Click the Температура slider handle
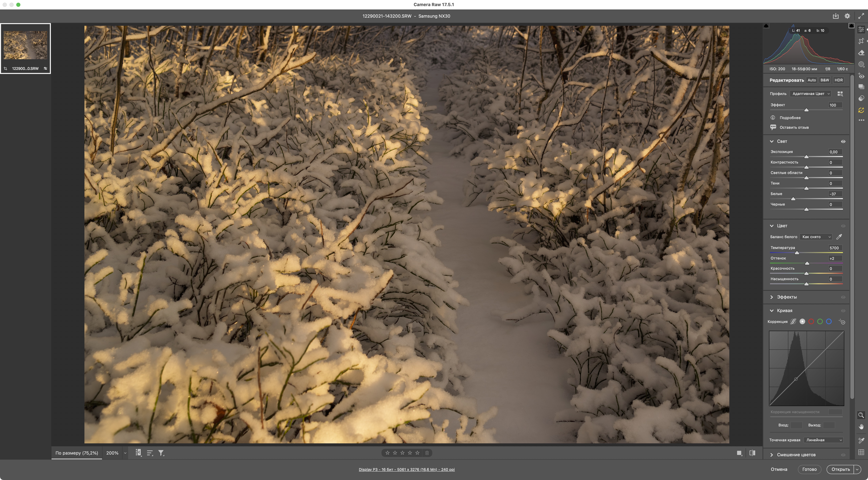This screenshot has width=868, height=480. pos(797,253)
